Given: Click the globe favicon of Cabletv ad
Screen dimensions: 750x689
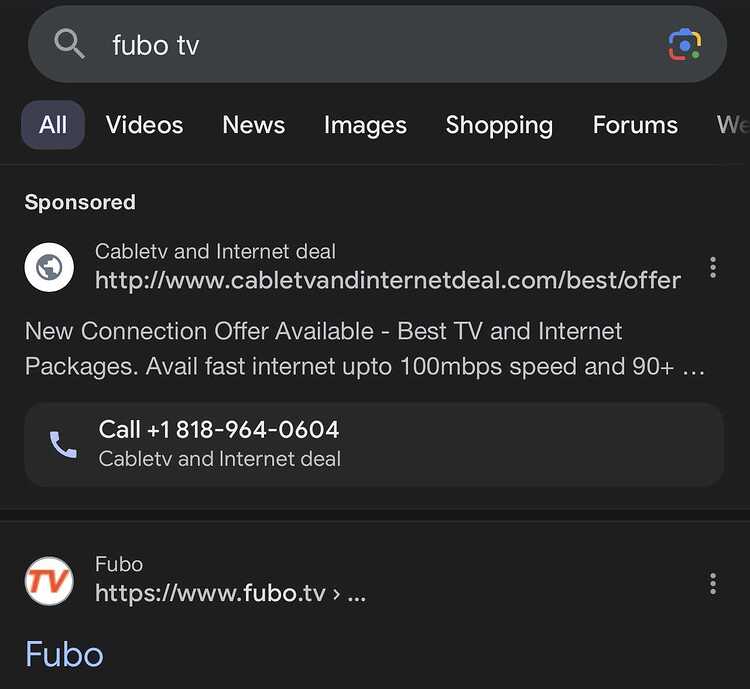Looking at the screenshot, I should pos(49,267).
